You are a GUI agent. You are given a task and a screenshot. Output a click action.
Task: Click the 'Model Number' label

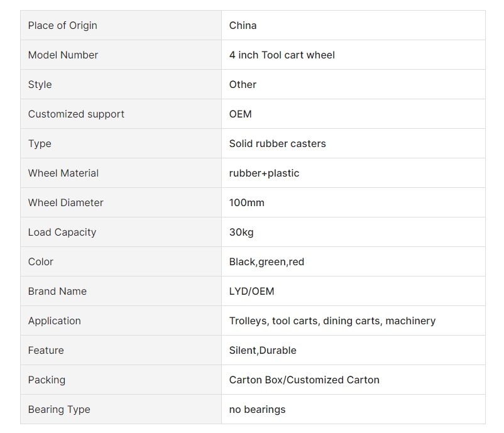pyautogui.click(x=63, y=55)
